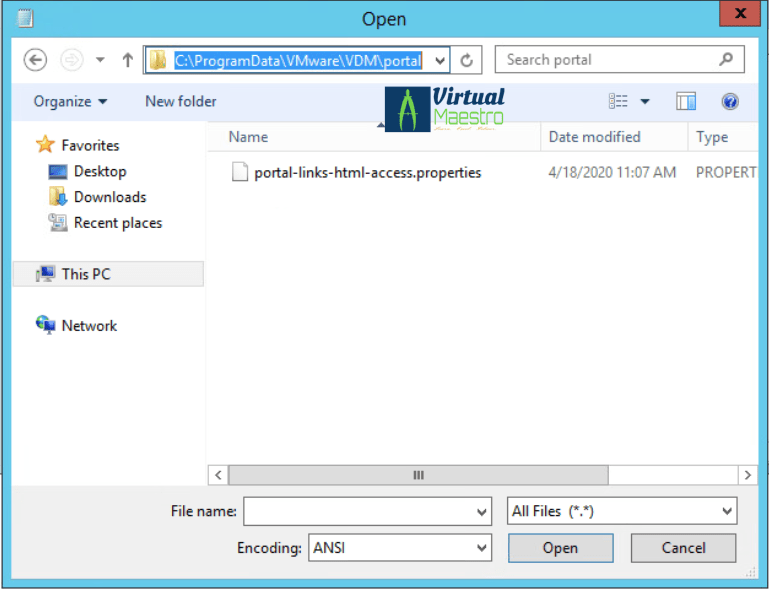Refresh the portal folder listing
Screen dimensions: 769x589
466,60
